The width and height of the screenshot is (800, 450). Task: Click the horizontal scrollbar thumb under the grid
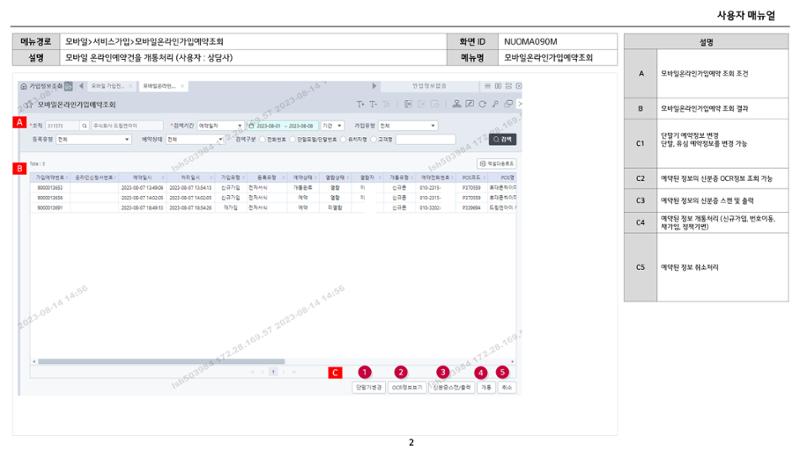[161, 362]
